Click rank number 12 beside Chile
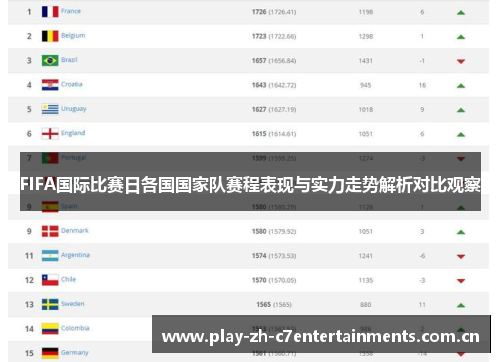Viewport: 500px width, 362px height. (29, 280)
